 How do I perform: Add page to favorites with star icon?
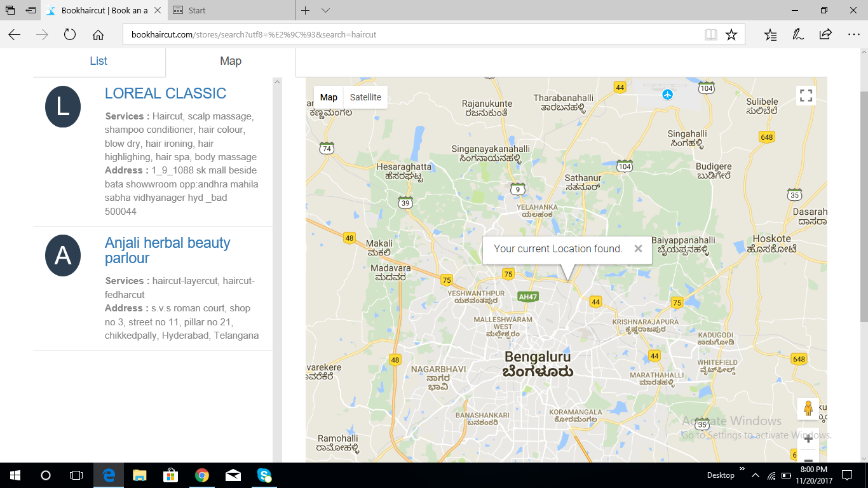point(731,34)
